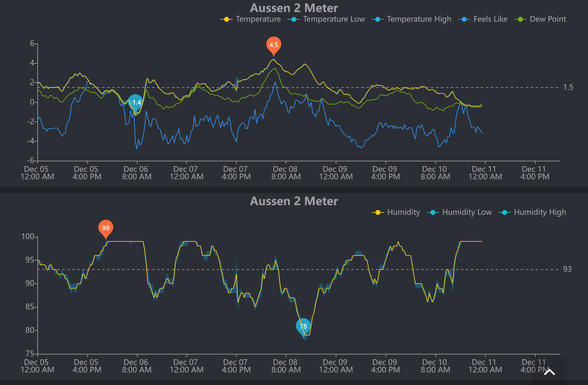Click the 100 label on humidity y-axis
Image resolution: width=588 pixels, height=385 pixels.
click(28, 237)
